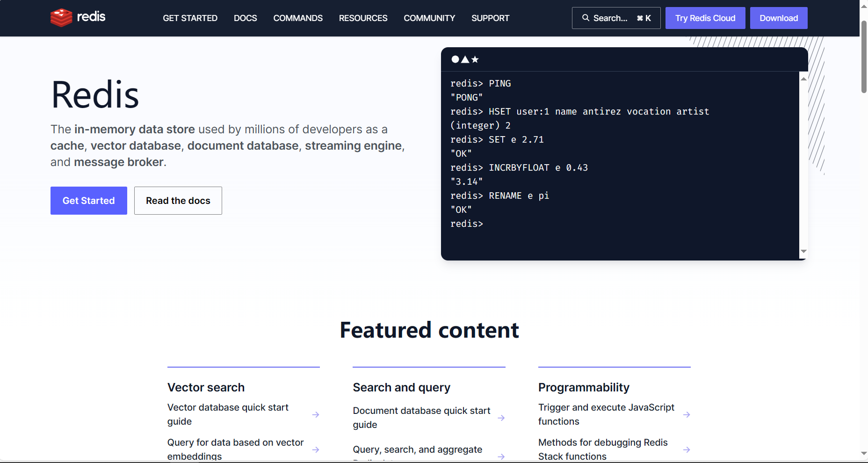Click 'redis> PING' line in the terminal
Viewport: 868px width, 463px height.
click(481, 83)
